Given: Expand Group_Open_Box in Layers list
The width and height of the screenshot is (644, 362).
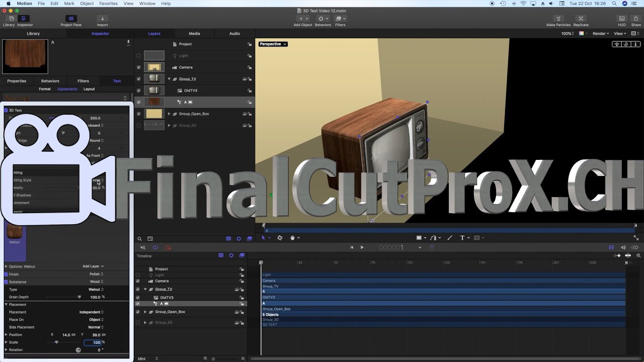Looking at the screenshot, I should 169,114.
